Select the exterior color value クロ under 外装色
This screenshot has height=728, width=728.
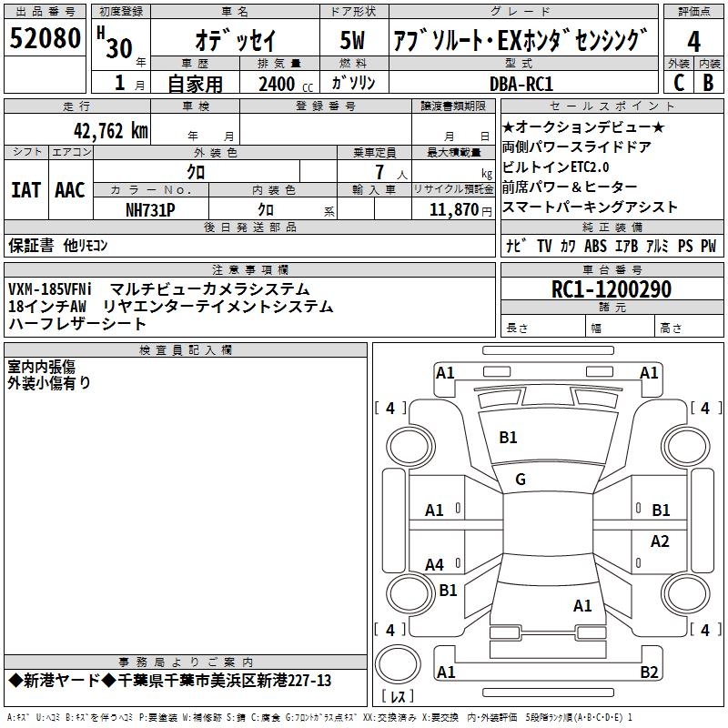[196, 172]
